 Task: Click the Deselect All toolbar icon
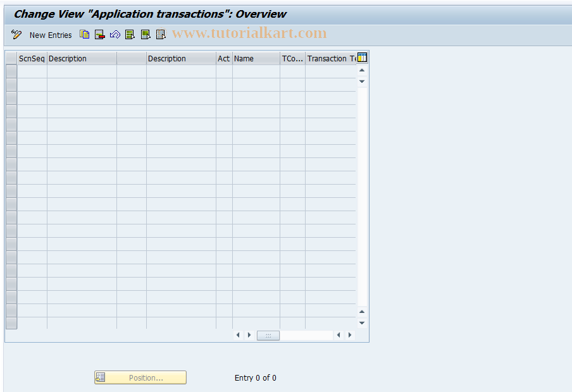161,35
